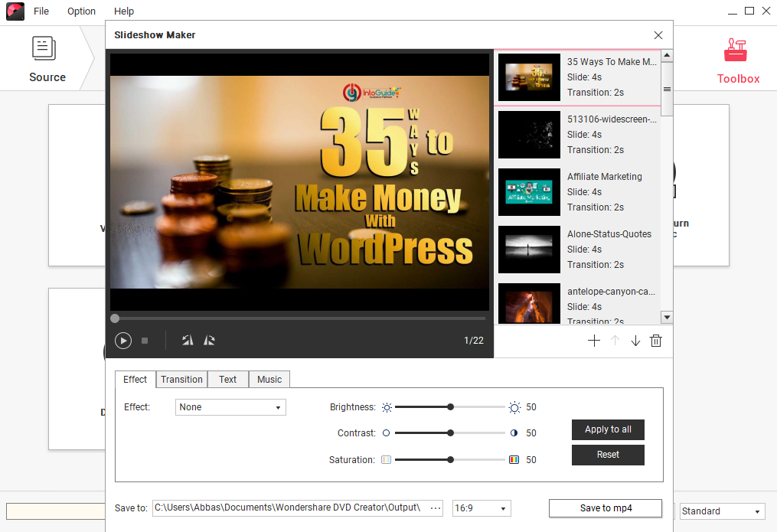The image size is (777, 532).
Task: Maximize the DVD Creator main window
Action: [749, 11]
